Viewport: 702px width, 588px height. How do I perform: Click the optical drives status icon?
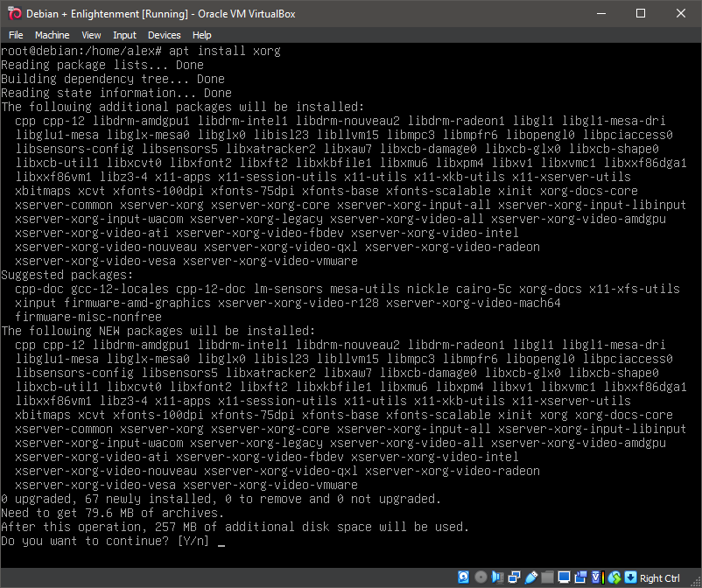(x=481, y=577)
